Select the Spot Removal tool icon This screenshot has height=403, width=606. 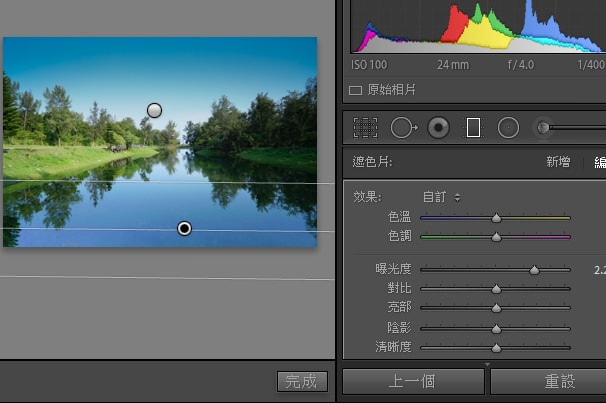tap(403, 127)
